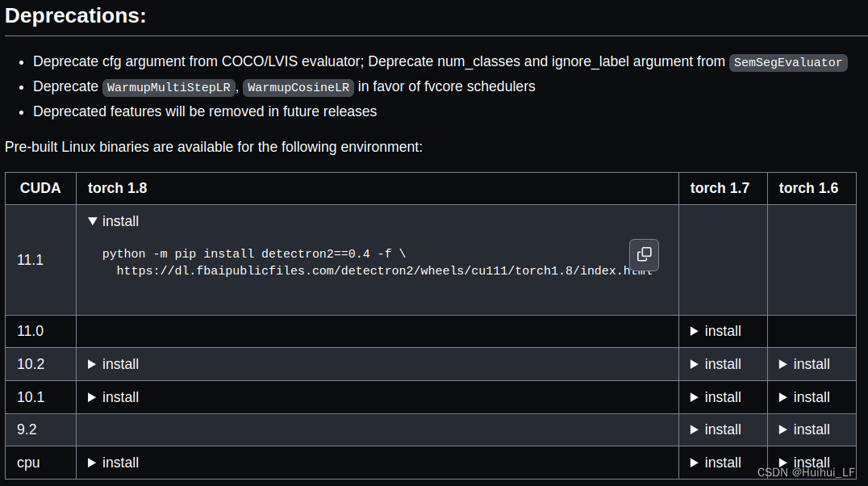Click the WarmupCosineLR inline code text
Screen dimensions: 868x486
pyautogui.click(x=298, y=87)
